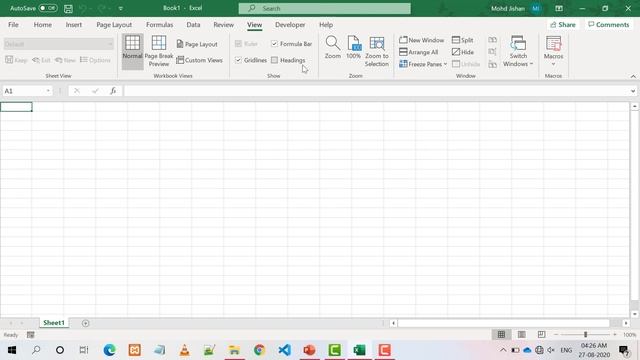Select Page Layout view in status bar

(522, 335)
